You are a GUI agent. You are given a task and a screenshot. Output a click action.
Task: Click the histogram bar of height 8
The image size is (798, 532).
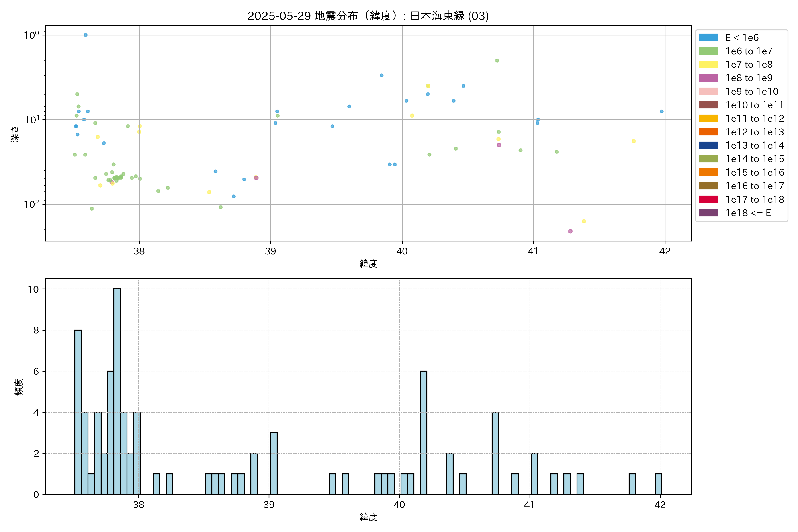tap(78, 412)
